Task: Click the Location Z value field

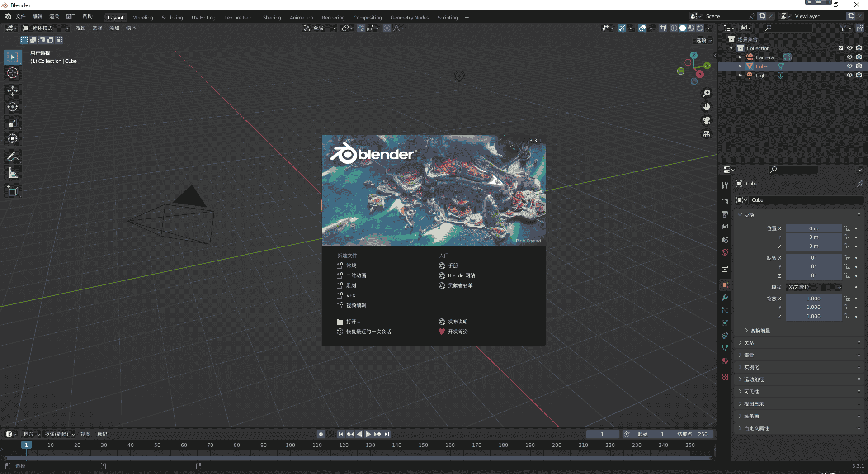Action: 814,246
